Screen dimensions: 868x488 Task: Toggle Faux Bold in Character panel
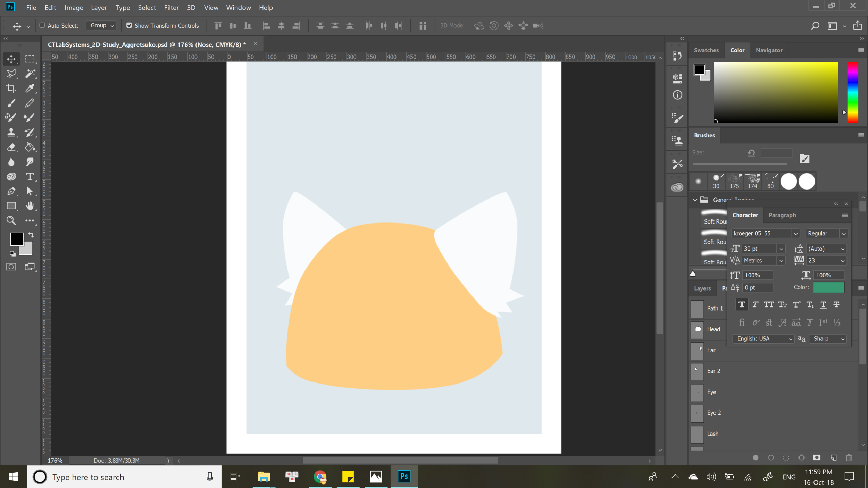(742, 304)
